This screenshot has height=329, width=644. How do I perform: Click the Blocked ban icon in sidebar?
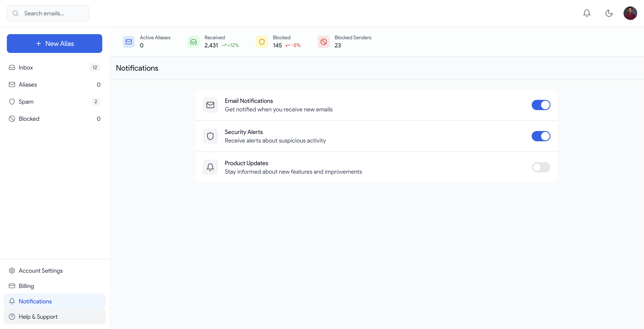pos(12,119)
